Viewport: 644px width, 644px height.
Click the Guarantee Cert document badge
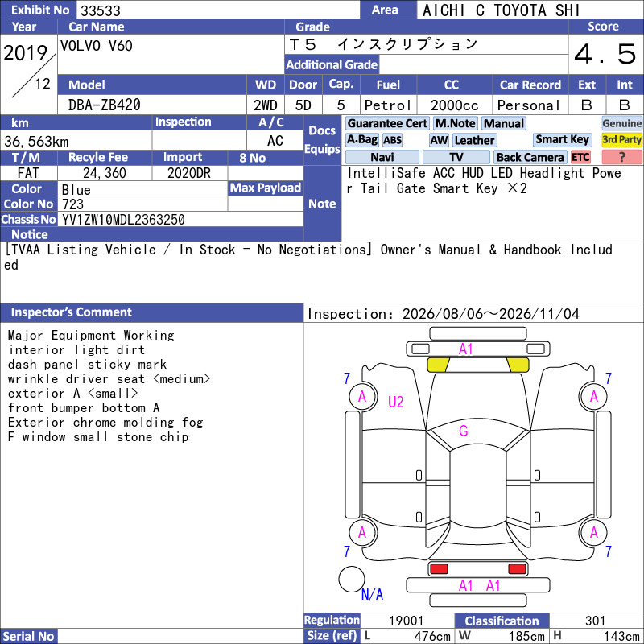coord(387,123)
